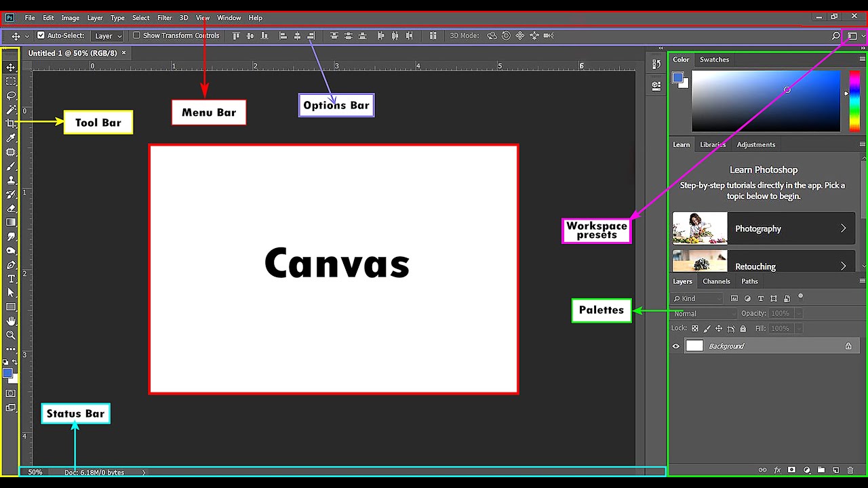Select the Brush tool

pyautogui.click(x=11, y=166)
